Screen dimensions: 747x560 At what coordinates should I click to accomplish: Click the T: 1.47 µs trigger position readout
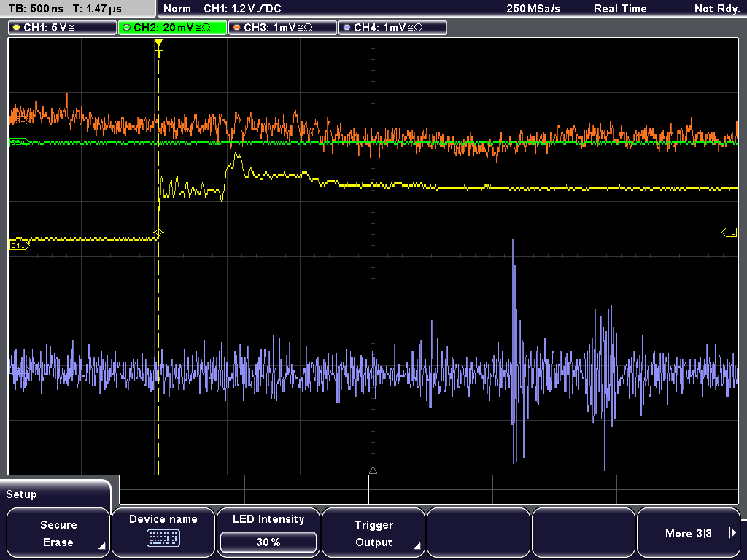point(97,9)
